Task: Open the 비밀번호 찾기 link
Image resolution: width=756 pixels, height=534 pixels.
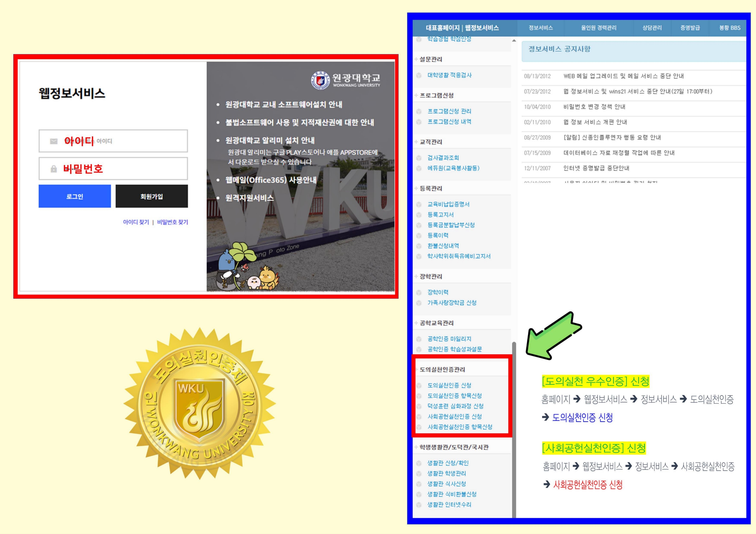Action: (x=172, y=222)
